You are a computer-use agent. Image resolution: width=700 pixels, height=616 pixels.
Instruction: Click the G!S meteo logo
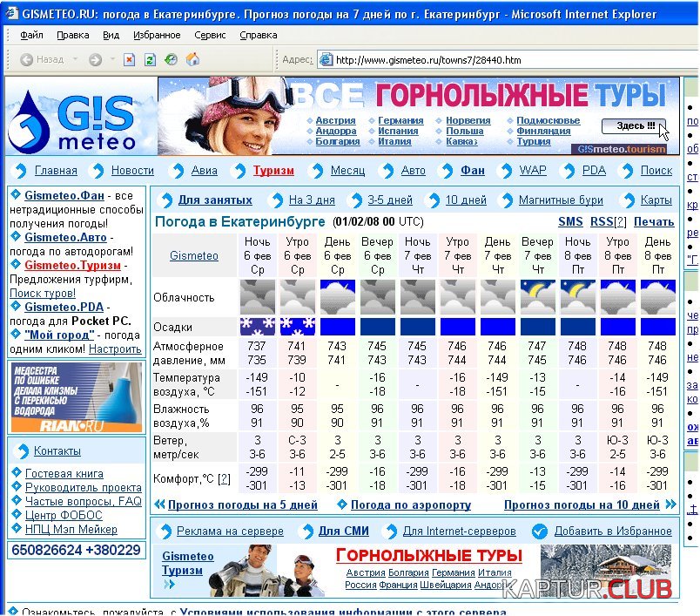coord(73,119)
